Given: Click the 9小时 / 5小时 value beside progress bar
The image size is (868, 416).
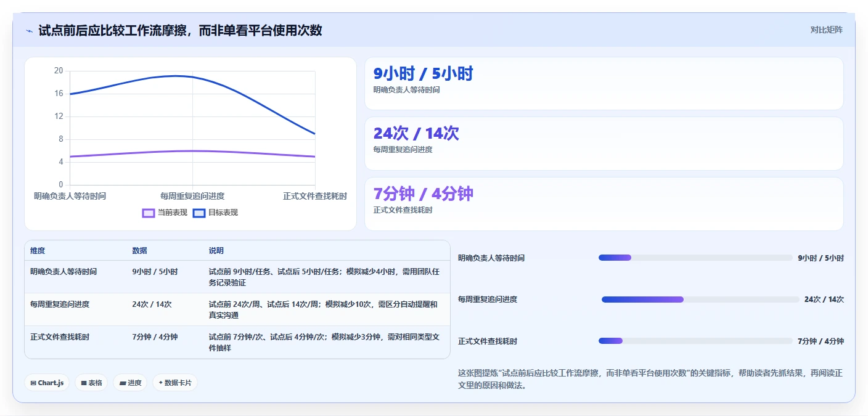Looking at the screenshot, I should click(x=821, y=258).
